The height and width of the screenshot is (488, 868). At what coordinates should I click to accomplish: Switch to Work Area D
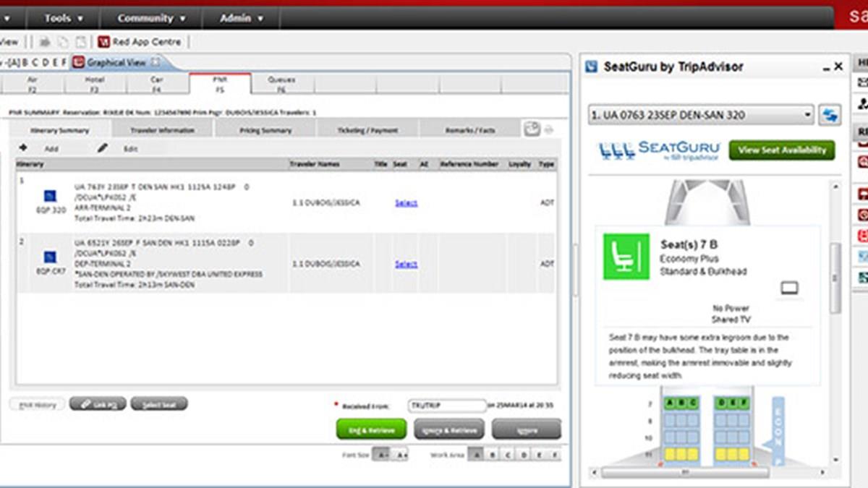[x=524, y=455]
